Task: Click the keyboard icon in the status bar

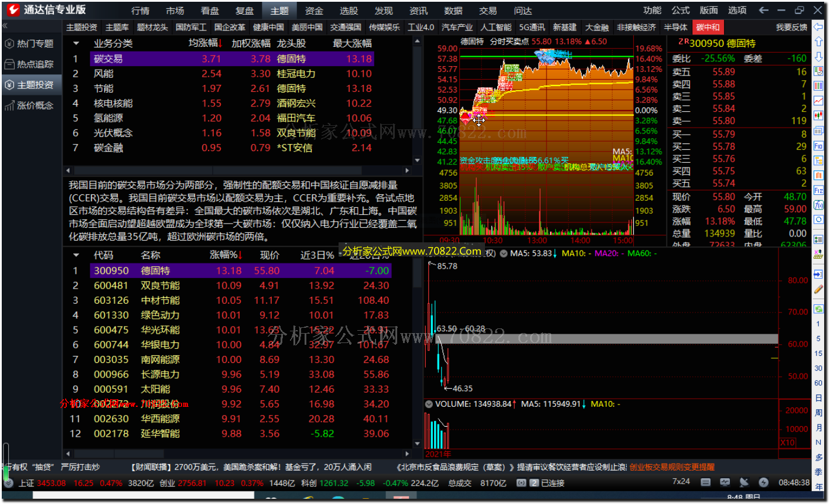Action: coord(705,482)
